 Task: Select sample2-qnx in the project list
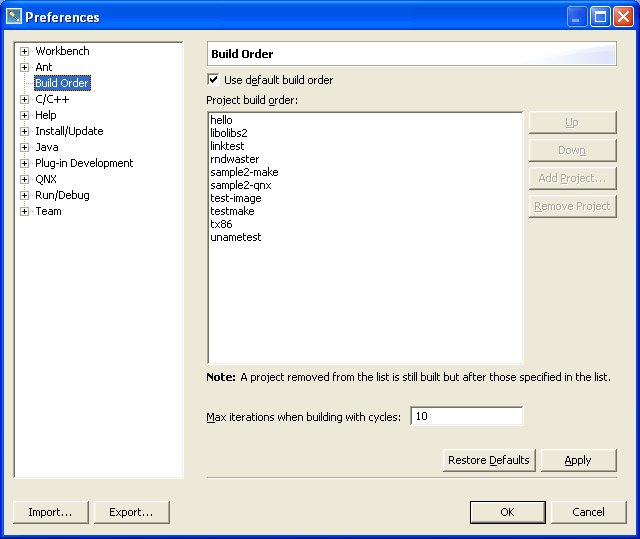(240, 185)
